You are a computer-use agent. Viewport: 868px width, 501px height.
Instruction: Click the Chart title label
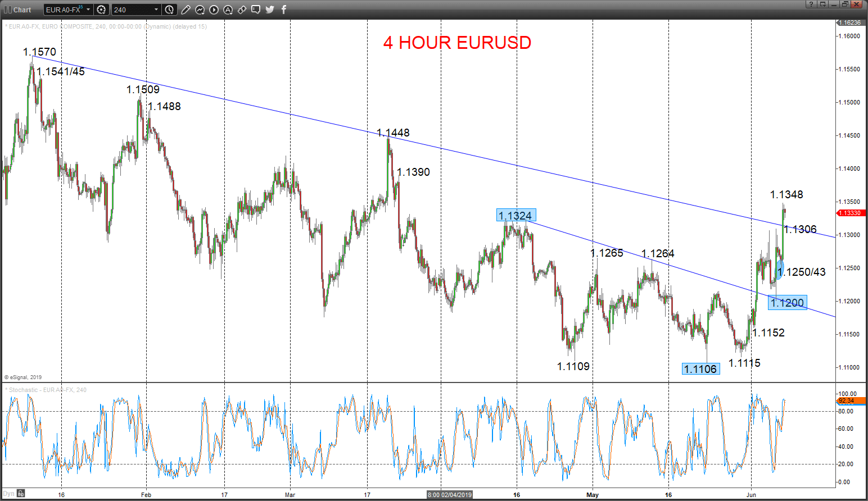pos(22,10)
